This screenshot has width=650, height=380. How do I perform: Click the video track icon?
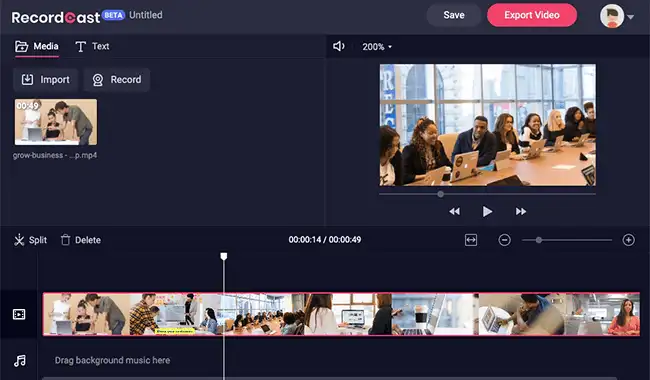click(19, 314)
